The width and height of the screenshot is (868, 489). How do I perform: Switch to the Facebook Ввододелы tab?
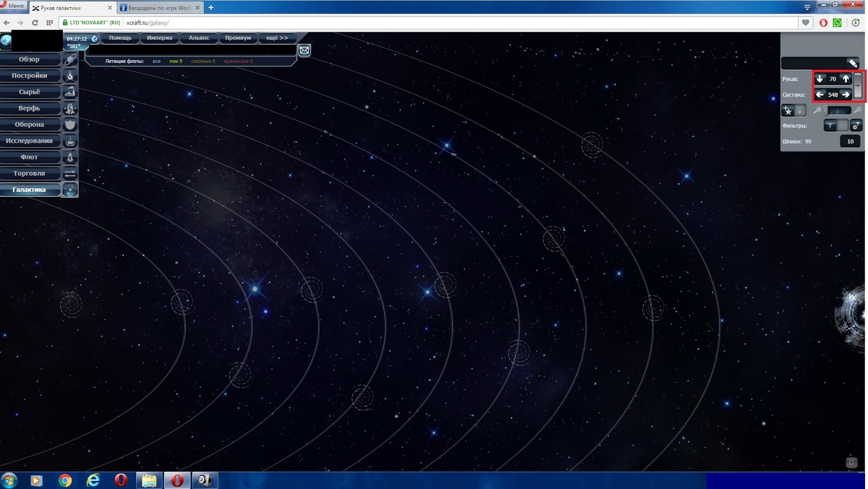pyautogui.click(x=160, y=8)
